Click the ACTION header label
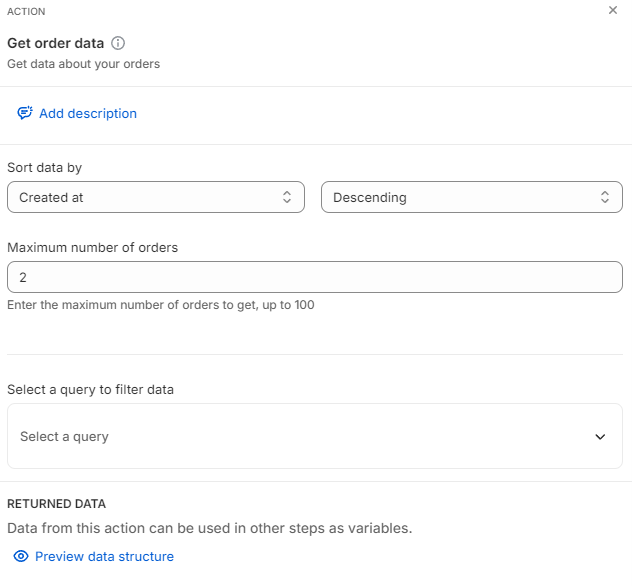Viewport: 632px width, 586px height. click(x=26, y=11)
